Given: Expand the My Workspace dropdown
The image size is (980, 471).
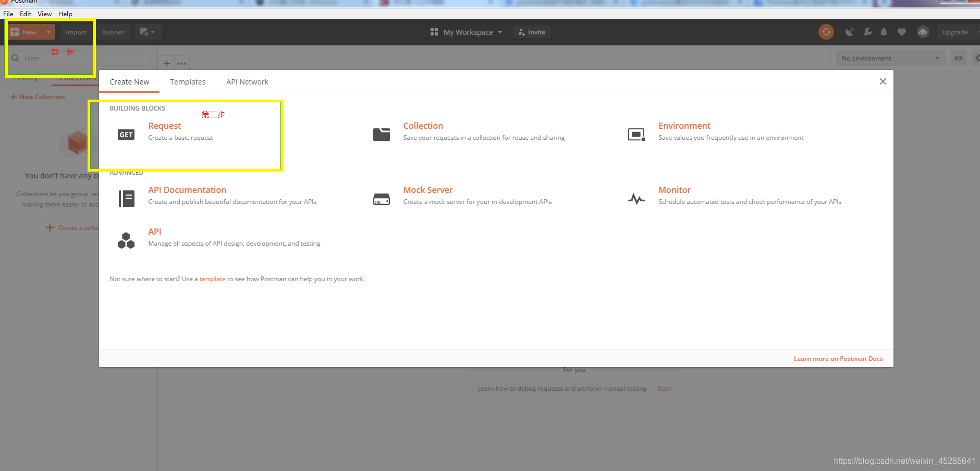Looking at the screenshot, I should click(x=467, y=32).
